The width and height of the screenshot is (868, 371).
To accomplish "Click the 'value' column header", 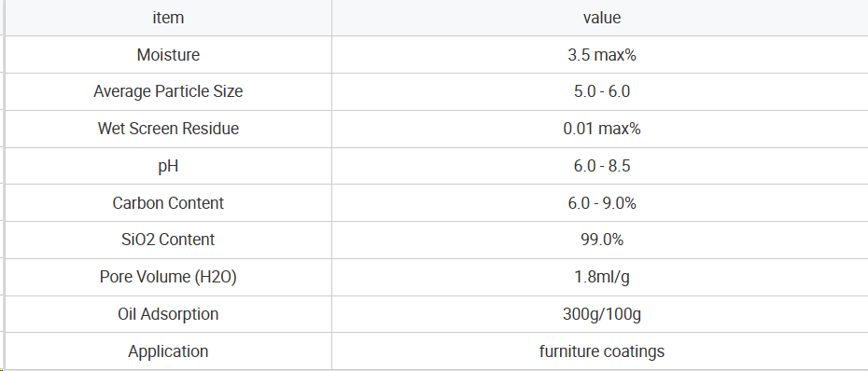I will pos(600,18).
